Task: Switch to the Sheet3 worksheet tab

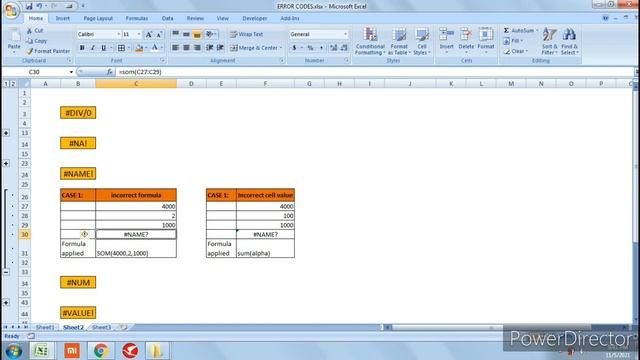Action: tap(101, 327)
